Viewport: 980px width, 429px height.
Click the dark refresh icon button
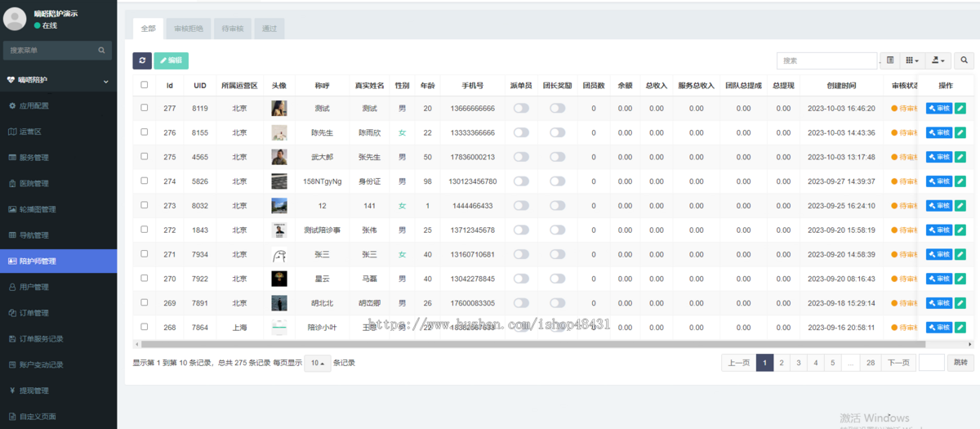pyautogui.click(x=142, y=60)
